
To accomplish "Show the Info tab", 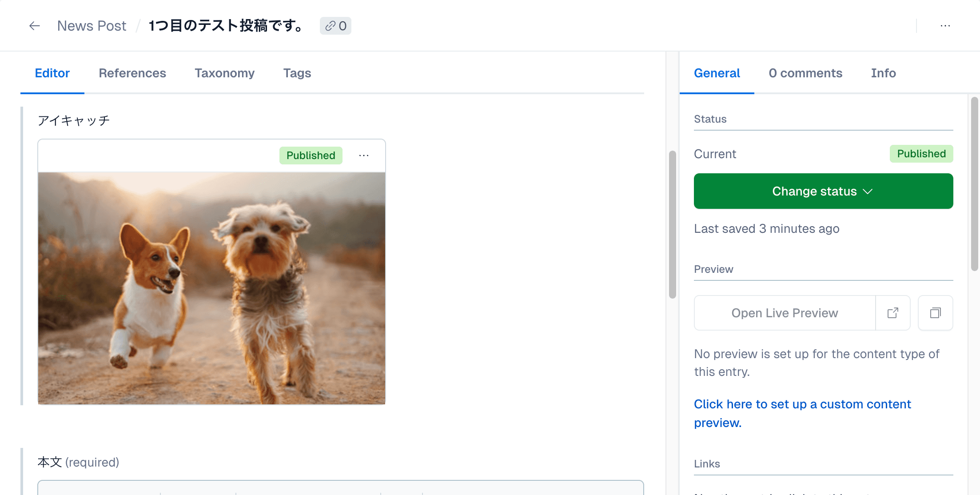I will click(x=883, y=73).
